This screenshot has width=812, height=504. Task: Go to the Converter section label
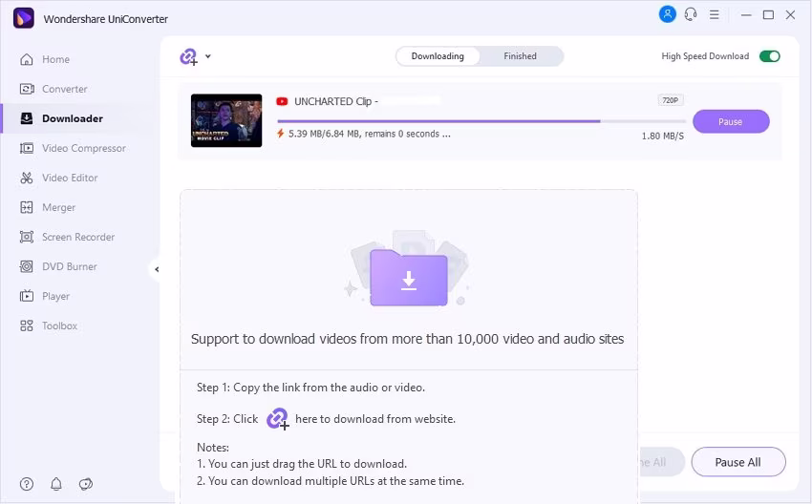65,89
